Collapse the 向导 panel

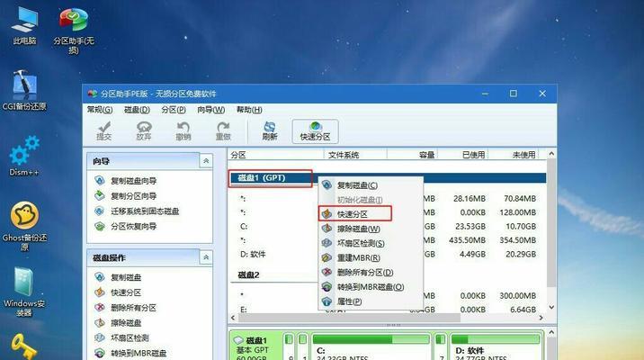point(206,161)
